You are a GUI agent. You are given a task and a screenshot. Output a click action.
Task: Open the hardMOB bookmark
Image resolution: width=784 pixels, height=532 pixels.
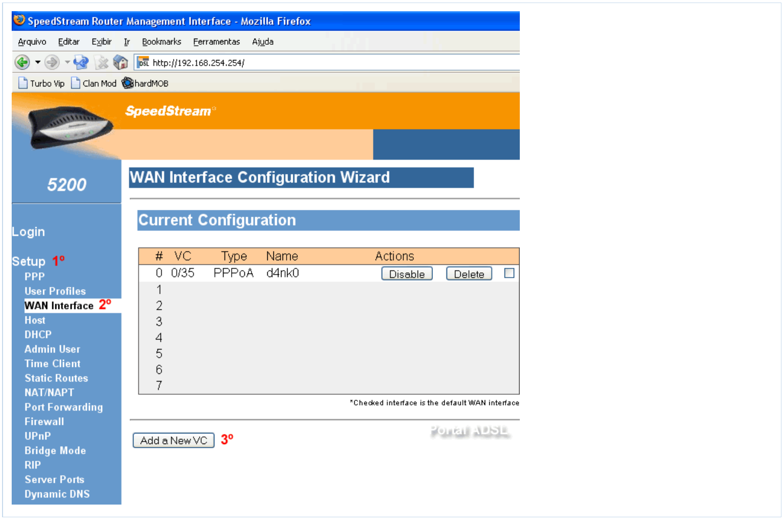(x=145, y=83)
